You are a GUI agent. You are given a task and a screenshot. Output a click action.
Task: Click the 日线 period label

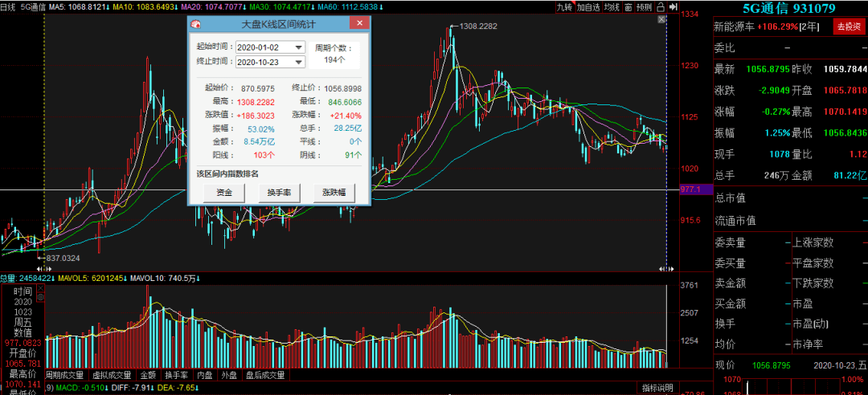tap(8, 6)
